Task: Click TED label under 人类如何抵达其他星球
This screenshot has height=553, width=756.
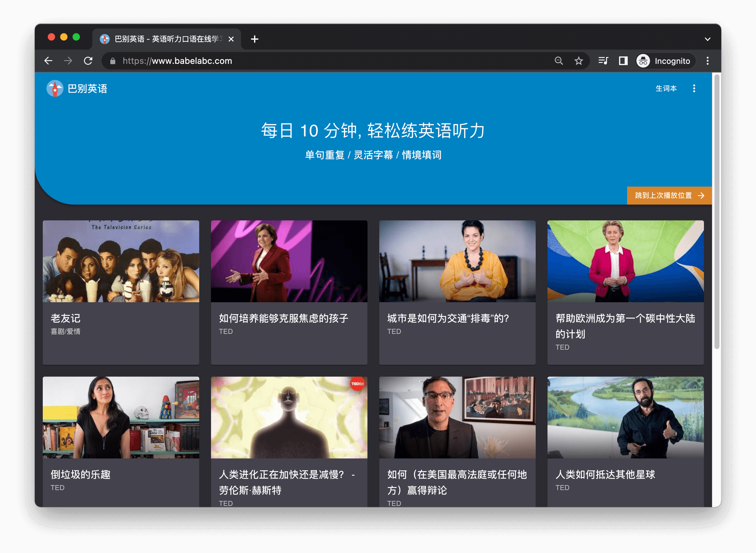Action: (x=562, y=488)
